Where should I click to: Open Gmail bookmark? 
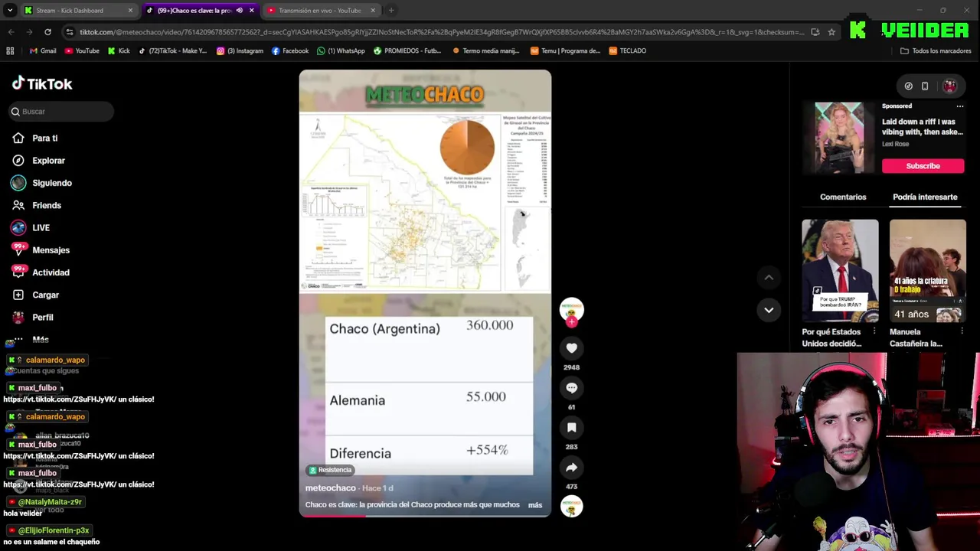pyautogui.click(x=43, y=51)
